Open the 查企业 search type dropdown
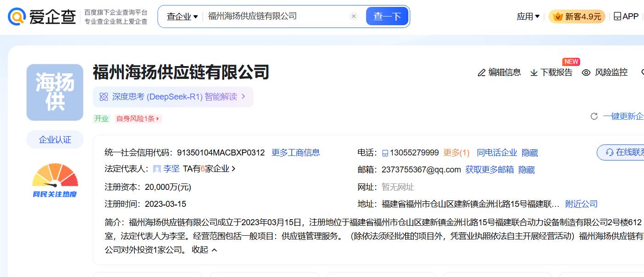This screenshot has height=277, width=644. point(182,17)
